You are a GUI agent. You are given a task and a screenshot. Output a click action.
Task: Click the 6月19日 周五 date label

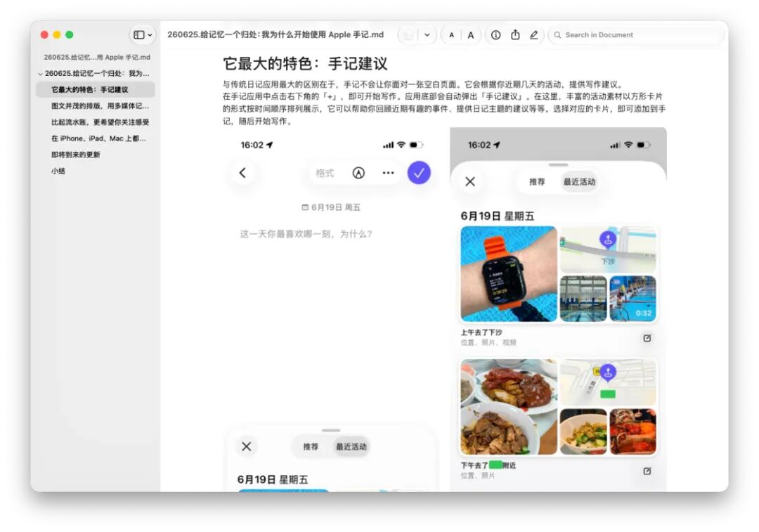(331, 207)
